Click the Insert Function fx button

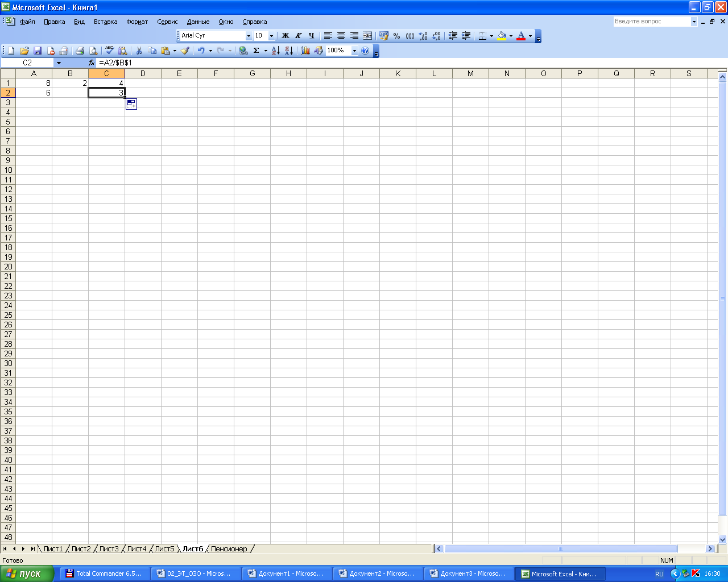pos(92,63)
